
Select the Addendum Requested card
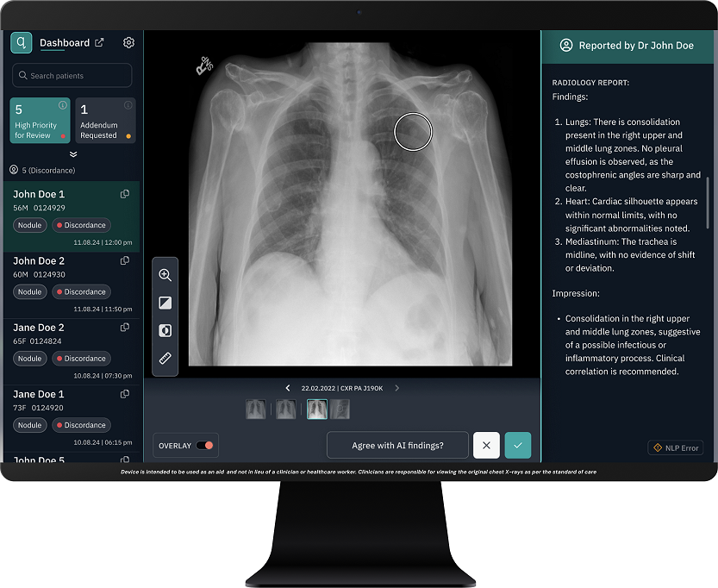[105, 120]
